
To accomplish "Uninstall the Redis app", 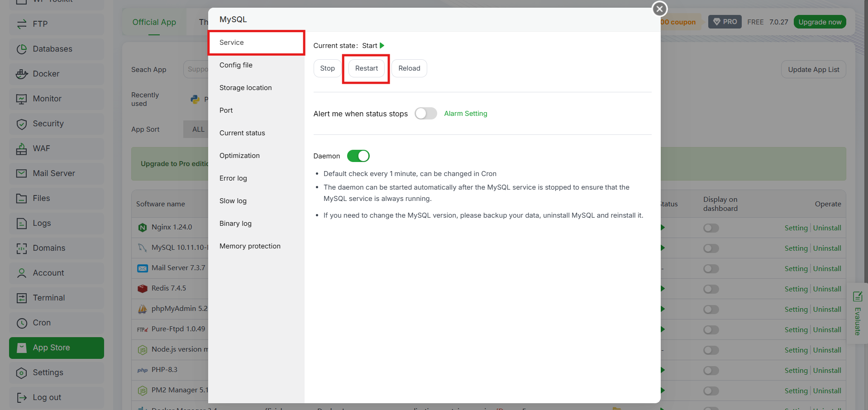I will coord(827,289).
